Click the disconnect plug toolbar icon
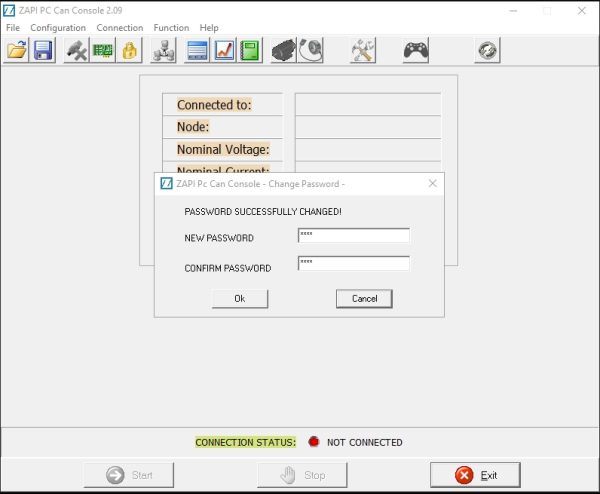The height and width of the screenshot is (494, 600). [x=77, y=50]
